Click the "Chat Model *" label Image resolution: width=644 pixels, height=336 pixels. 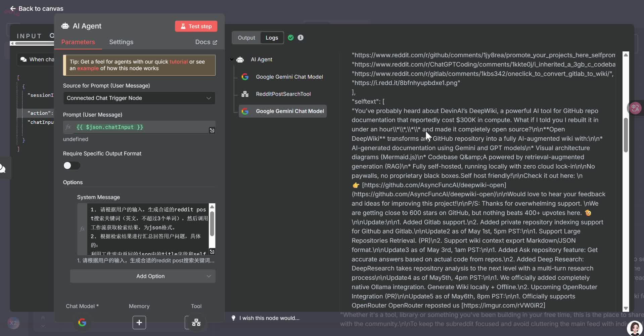[82, 306]
